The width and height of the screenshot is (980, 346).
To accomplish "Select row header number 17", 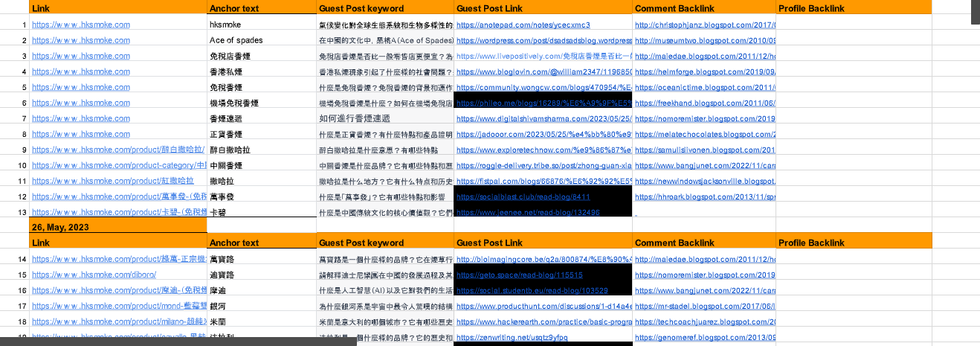I will click(x=24, y=306).
